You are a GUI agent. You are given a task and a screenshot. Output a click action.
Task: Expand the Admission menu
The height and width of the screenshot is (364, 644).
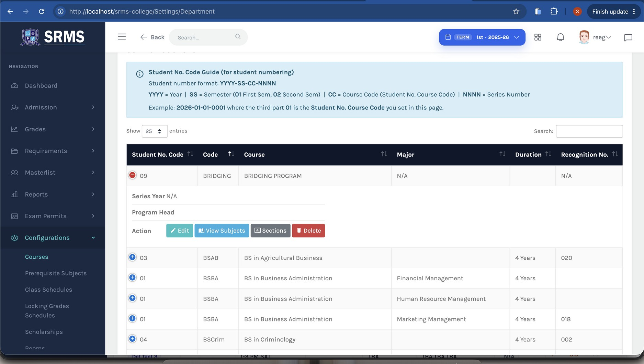click(53, 107)
